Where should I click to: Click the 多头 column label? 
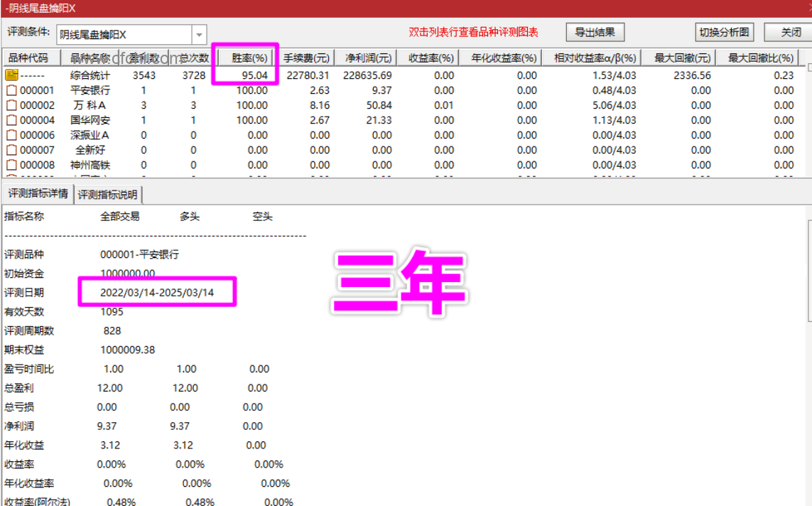click(x=190, y=217)
